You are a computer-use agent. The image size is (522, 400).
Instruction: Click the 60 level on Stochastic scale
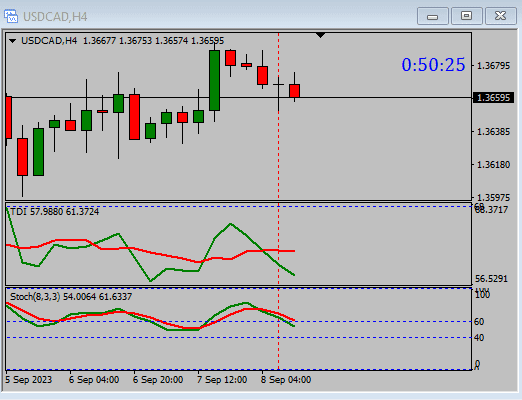479,322
